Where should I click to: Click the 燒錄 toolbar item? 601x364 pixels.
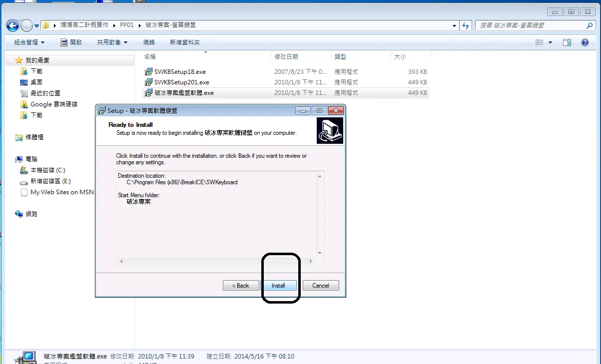click(x=149, y=42)
